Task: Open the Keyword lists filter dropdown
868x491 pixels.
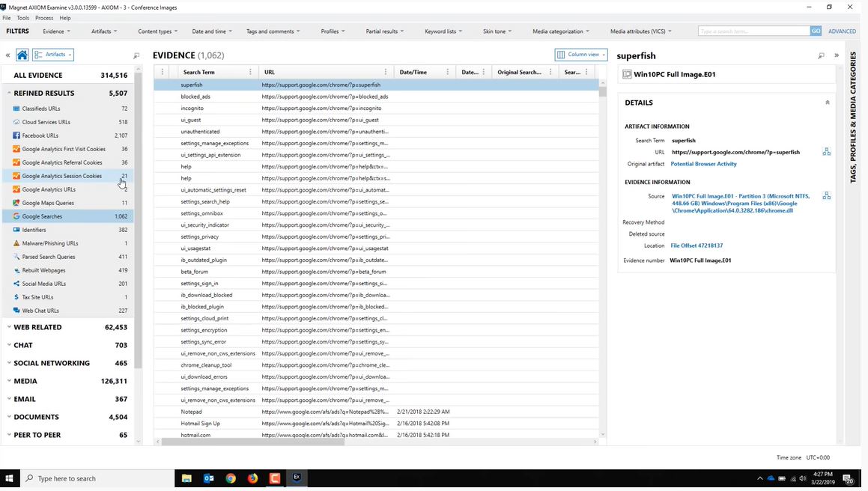Action: [x=443, y=31]
